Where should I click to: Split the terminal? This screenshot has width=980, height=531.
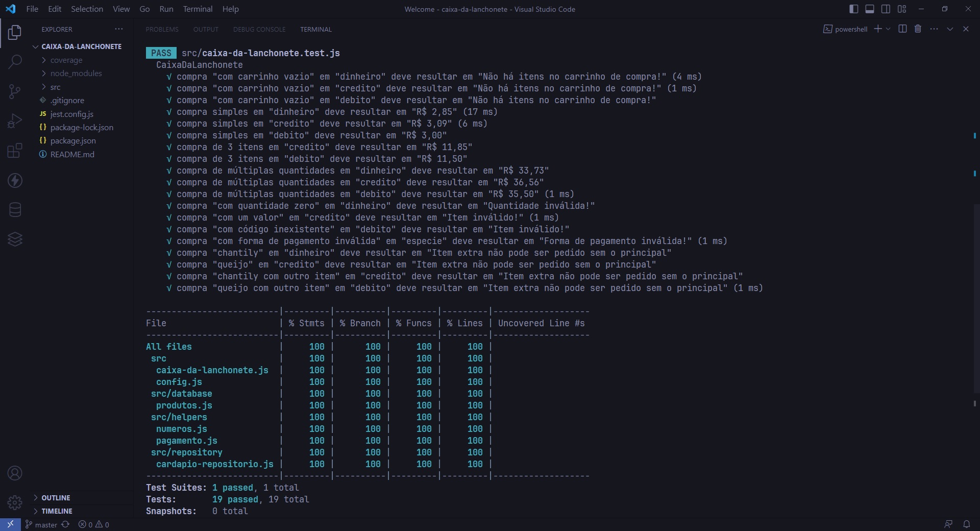(x=902, y=29)
